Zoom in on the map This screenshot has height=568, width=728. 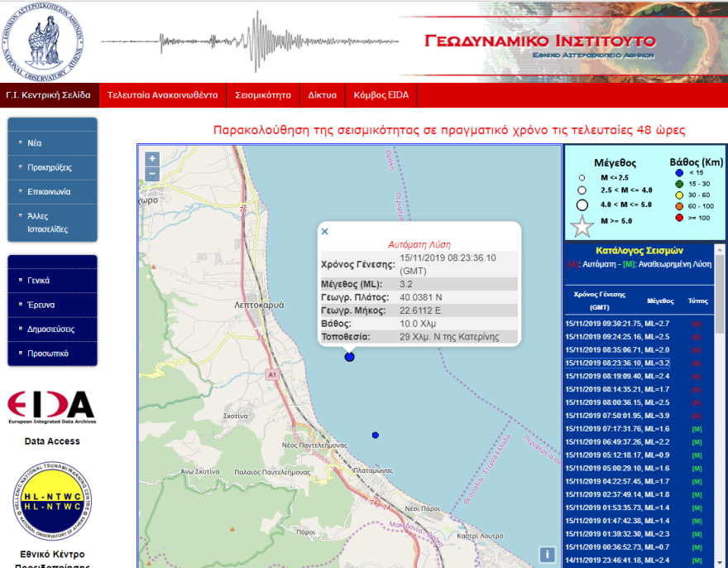click(x=151, y=159)
